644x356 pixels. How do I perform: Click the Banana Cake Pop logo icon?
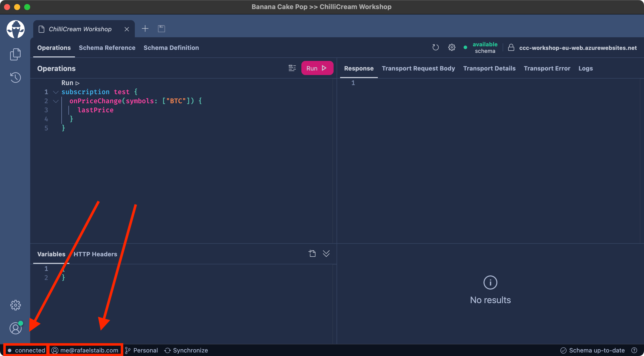tap(16, 29)
